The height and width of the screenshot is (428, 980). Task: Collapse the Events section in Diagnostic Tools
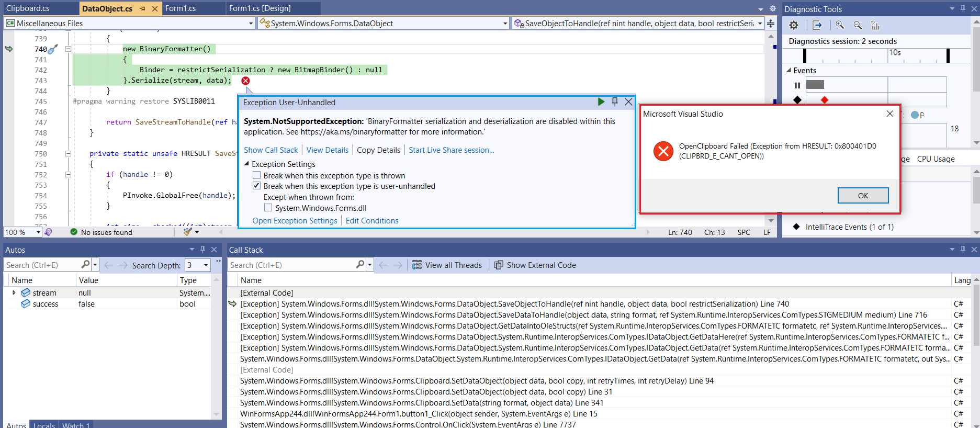(x=788, y=70)
